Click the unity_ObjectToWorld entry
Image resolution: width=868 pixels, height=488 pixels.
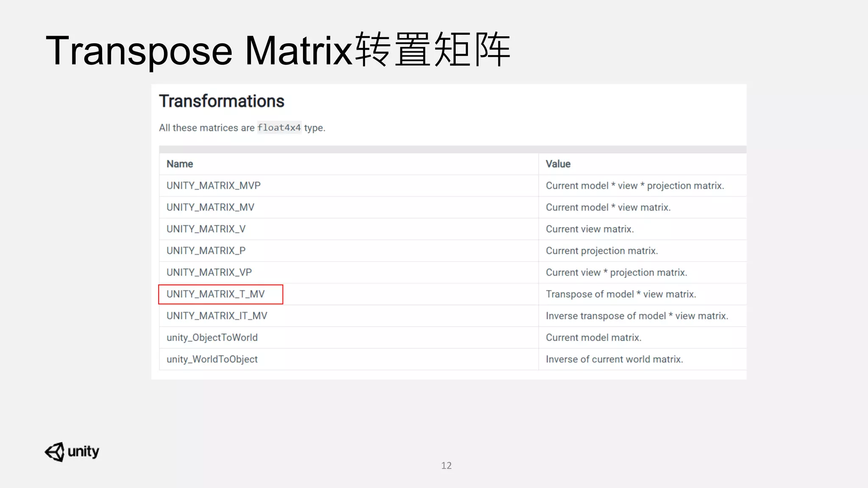point(212,338)
